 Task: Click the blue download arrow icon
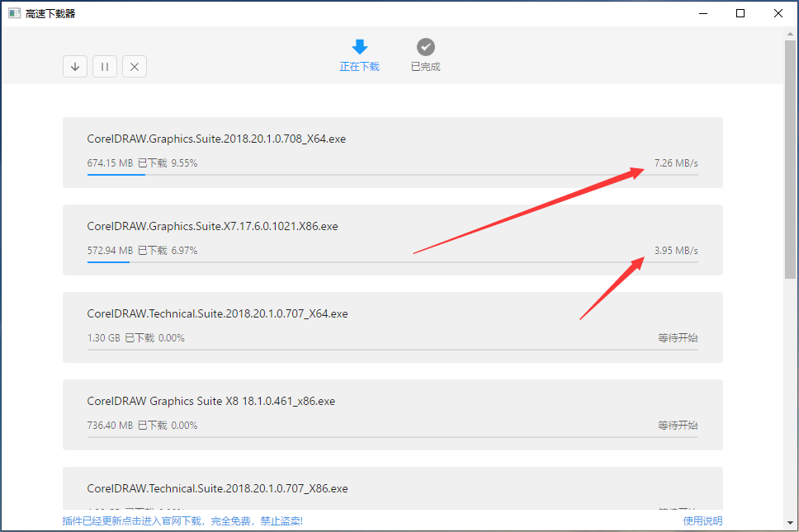pos(360,47)
